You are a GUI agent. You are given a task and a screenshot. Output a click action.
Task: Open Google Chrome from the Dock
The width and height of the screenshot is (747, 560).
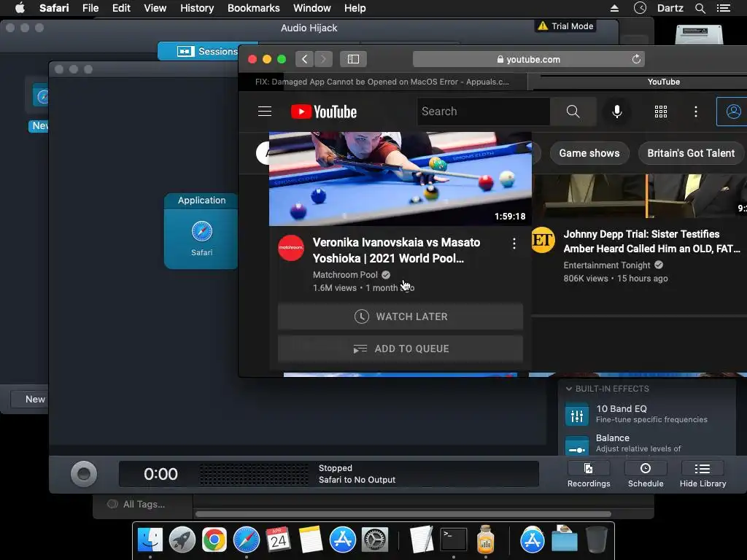click(214, 540)
